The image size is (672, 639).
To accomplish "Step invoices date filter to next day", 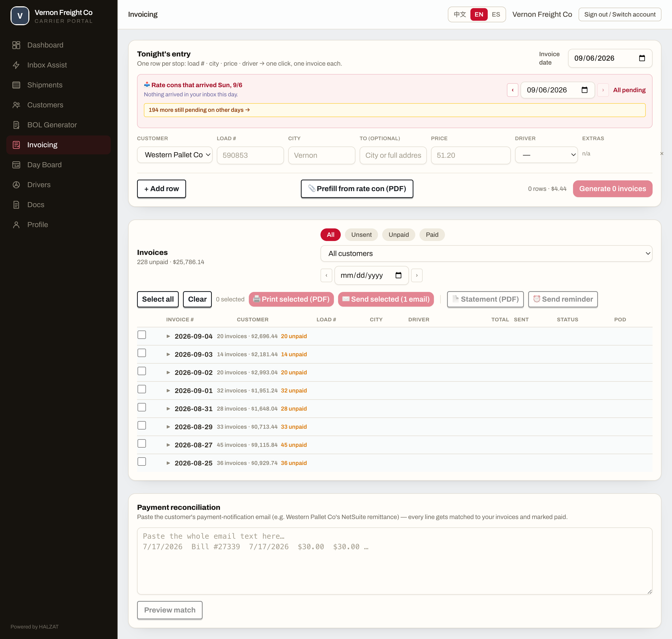I will [417, 275].
